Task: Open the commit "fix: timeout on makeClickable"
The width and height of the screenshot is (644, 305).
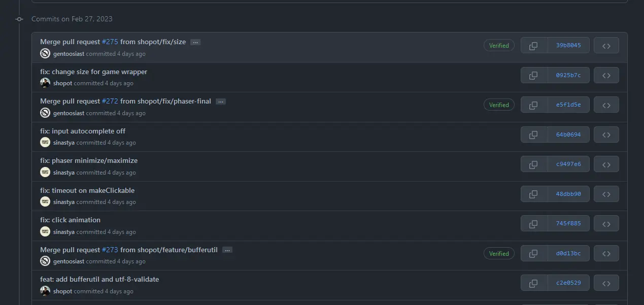Action: (x=87, y=190)
